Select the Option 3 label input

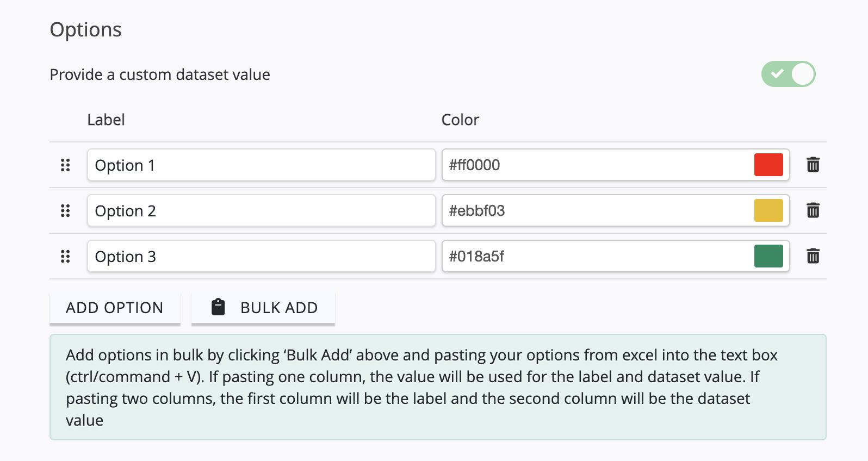point(261,256)
